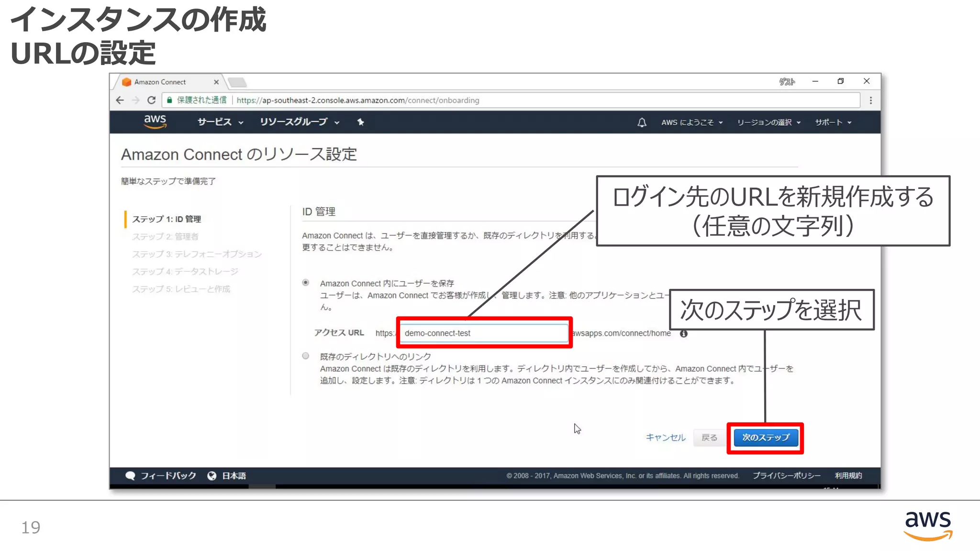980x551 pixels.
Task: Select ステップ 4: データストレージ step
Action: coord(185,272)
